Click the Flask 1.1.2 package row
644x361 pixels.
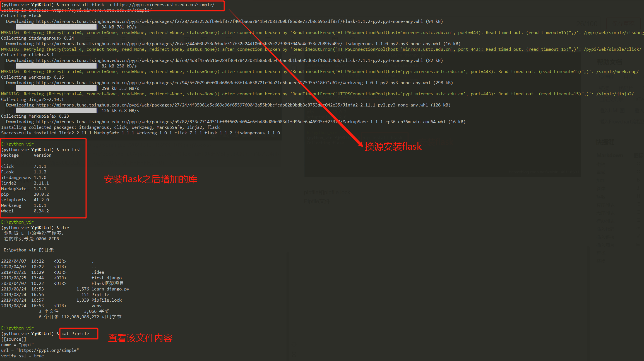[x=24, y=172]
